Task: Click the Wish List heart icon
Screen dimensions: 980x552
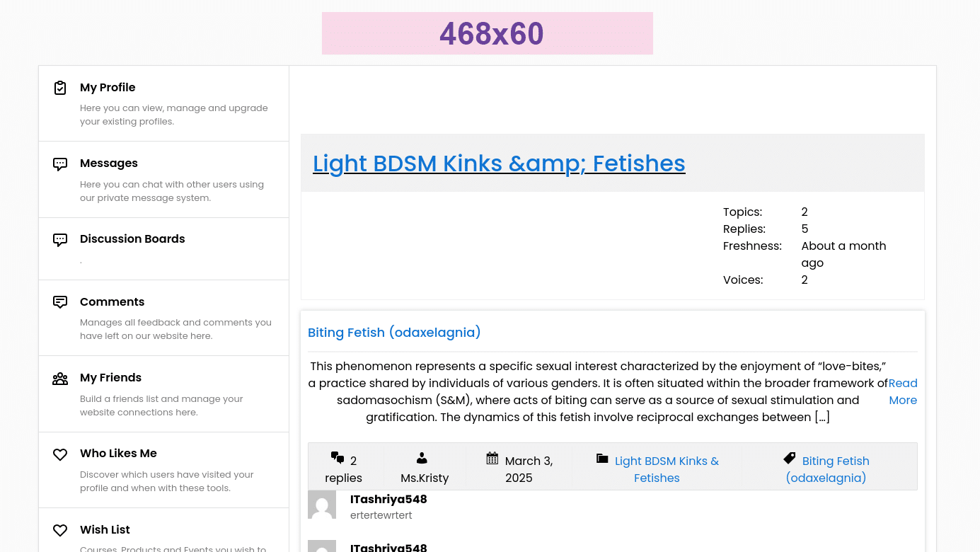Action: coord(60,530)
